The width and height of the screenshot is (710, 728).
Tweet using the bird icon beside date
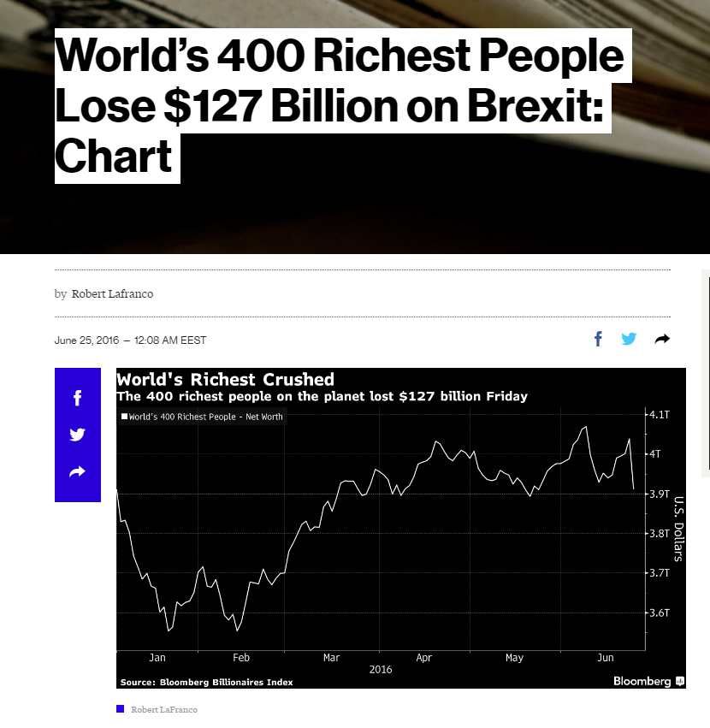(x=629, y=339)
